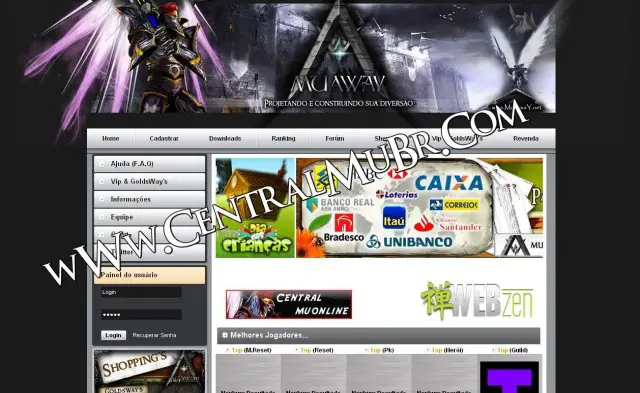Focus the Login username field

point(141,292)
